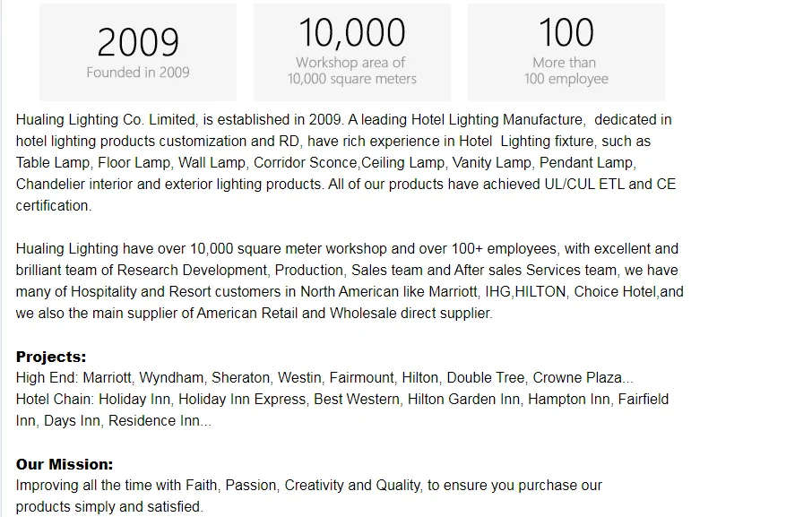
Task: Click the "Founded in 2009" caption
Action: [138, 73]
